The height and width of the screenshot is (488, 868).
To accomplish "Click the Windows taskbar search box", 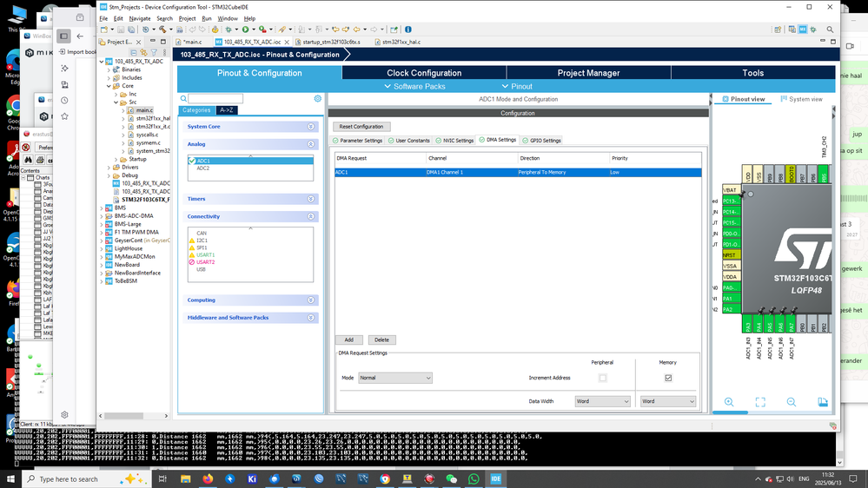I will [x=86, y=479].
